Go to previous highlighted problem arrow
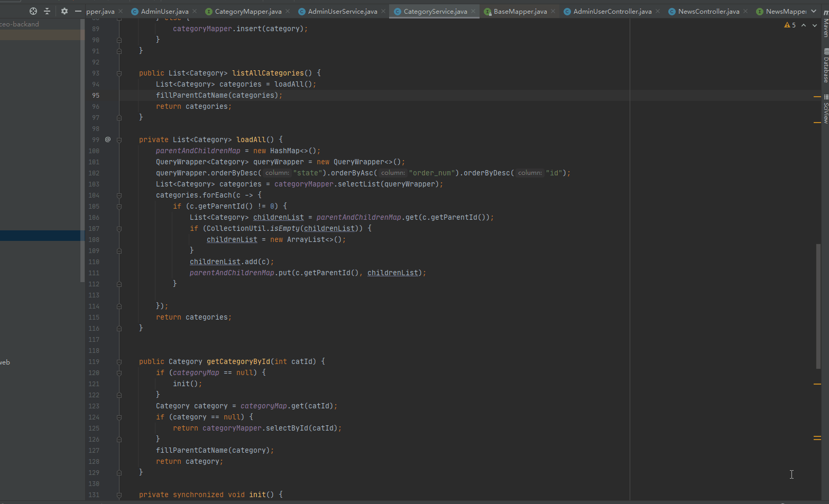 pyautogui.click(x=804, y=25)
